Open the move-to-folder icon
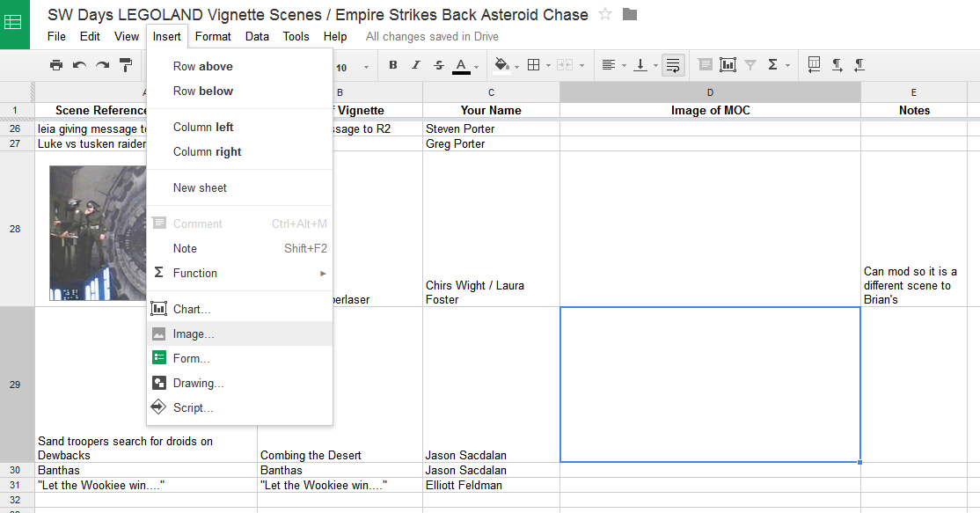This screenshot has width=980, height=513. (x=630, y=14)
